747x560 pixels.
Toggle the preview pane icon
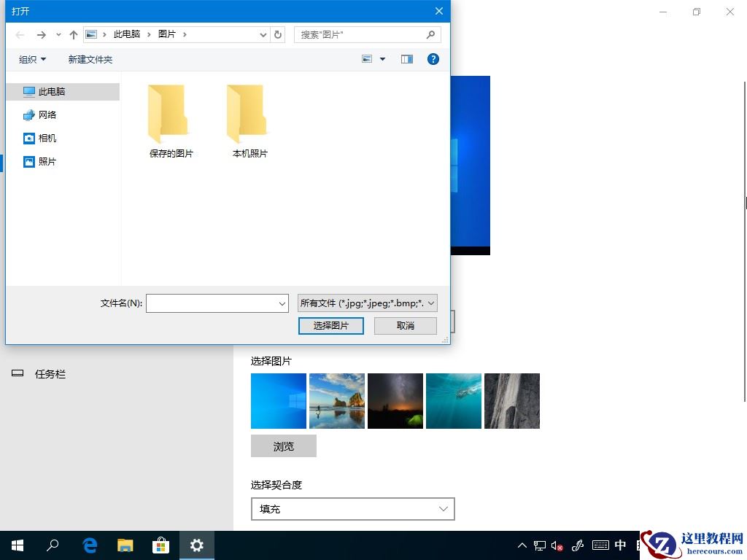[x=406, y=59]
